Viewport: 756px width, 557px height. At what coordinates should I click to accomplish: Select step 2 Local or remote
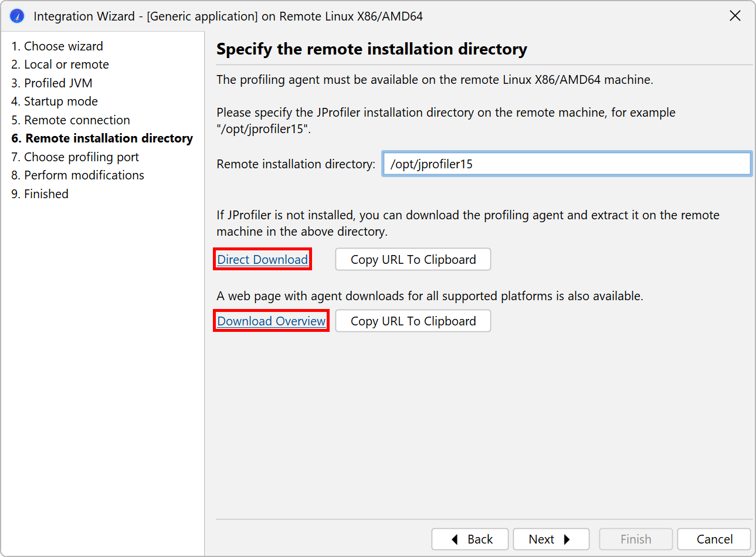(60, 64)
